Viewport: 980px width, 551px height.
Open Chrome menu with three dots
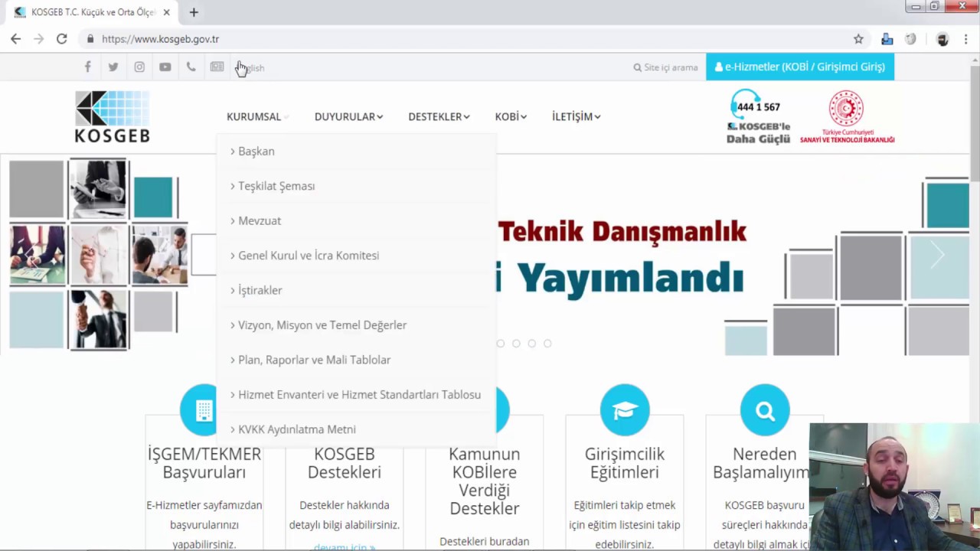click(966, 39)
